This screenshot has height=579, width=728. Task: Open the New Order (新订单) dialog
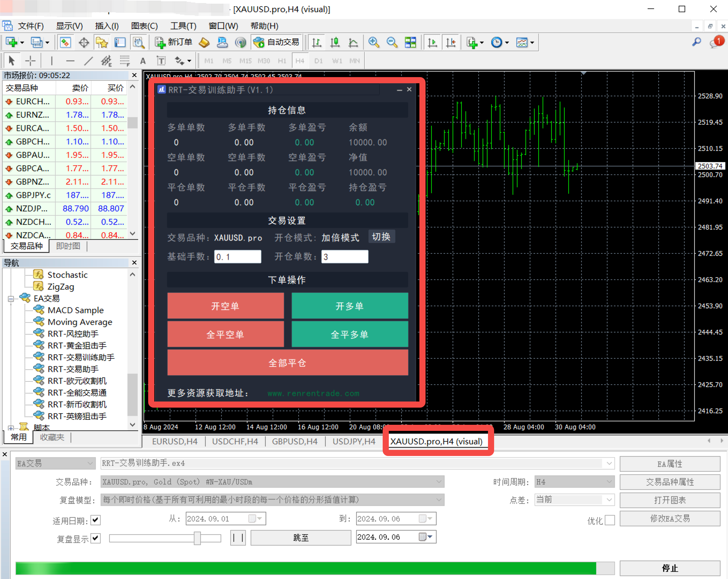point(174,42)
